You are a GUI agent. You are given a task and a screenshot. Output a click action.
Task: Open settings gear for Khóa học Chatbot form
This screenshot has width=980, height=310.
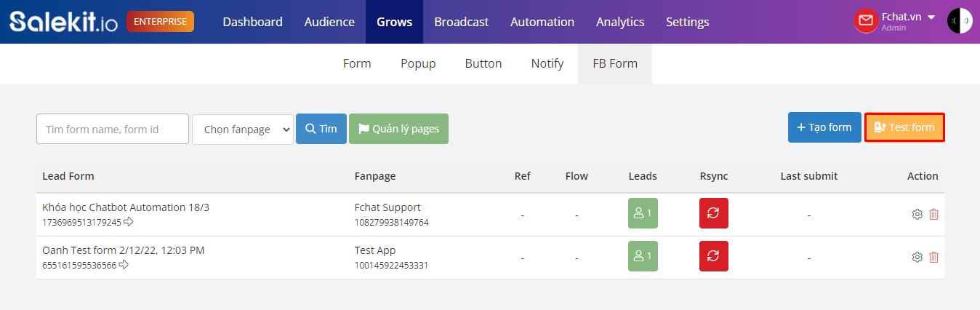[x=917, y=214]
